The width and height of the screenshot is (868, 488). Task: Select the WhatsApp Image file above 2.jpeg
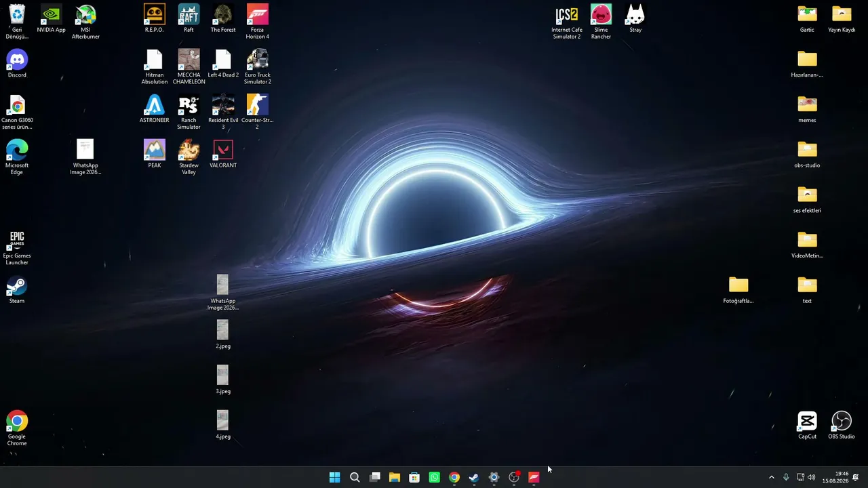click(x=223, y=293)
